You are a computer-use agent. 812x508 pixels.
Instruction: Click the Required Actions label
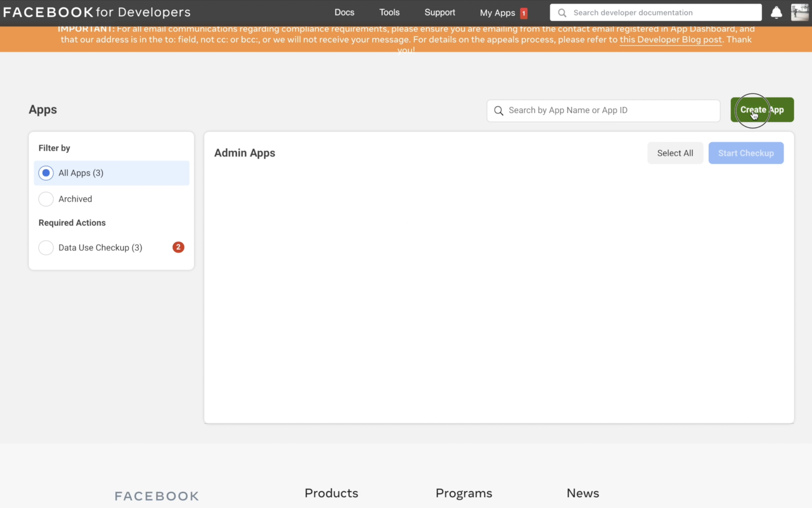click(x=72, y=223)
